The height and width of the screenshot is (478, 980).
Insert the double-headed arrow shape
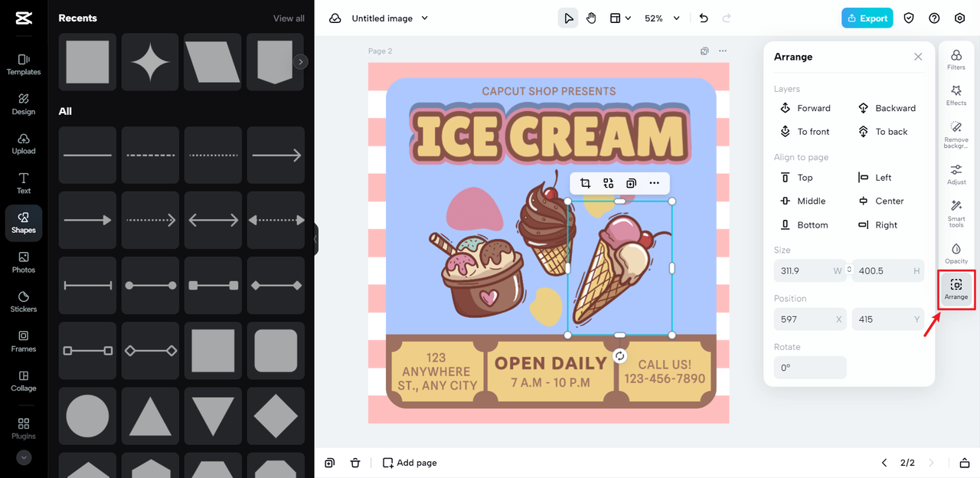coord(213,221)
